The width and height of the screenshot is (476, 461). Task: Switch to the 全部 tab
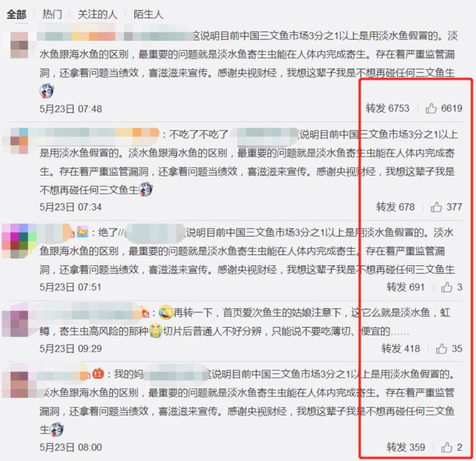(x=17, y=14)
